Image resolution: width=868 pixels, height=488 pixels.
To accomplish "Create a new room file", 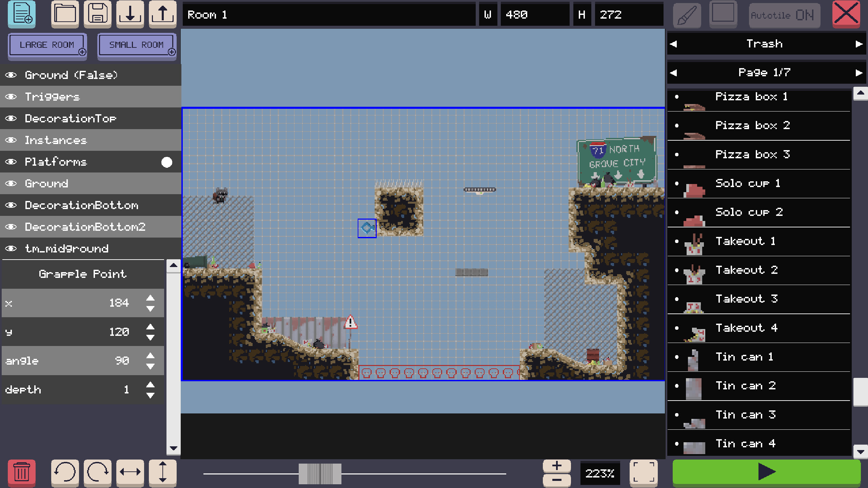I will pyautogui.click(x=21, y=14).
